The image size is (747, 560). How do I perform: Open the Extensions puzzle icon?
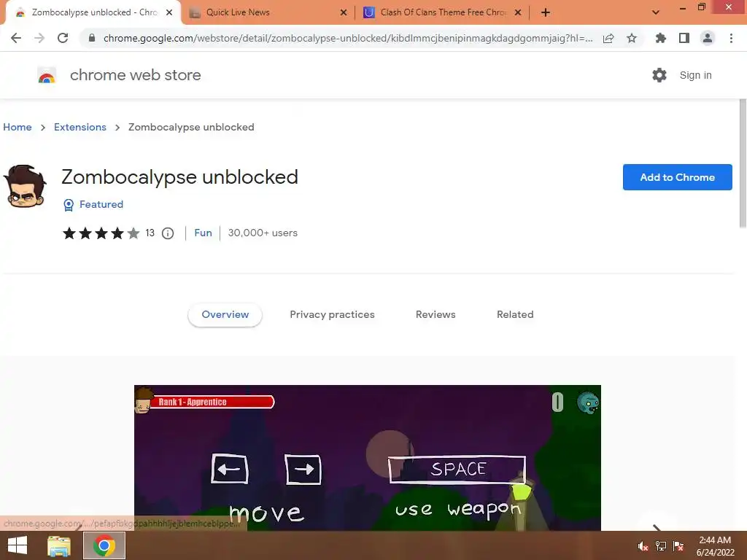point(660,38)
